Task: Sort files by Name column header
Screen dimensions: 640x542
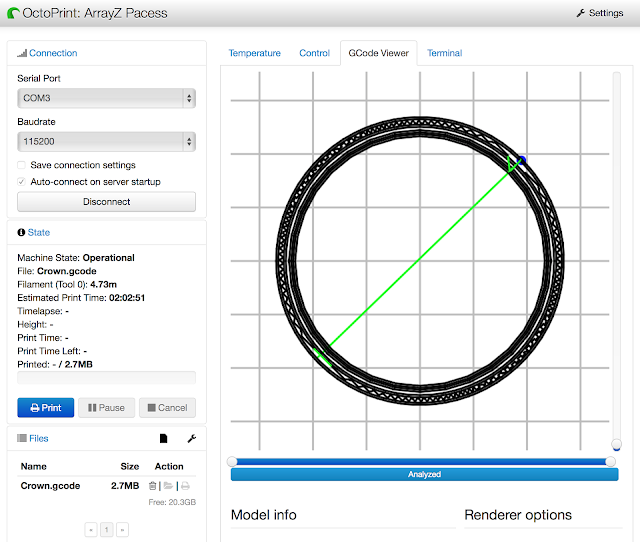Action: coord(33,466)
